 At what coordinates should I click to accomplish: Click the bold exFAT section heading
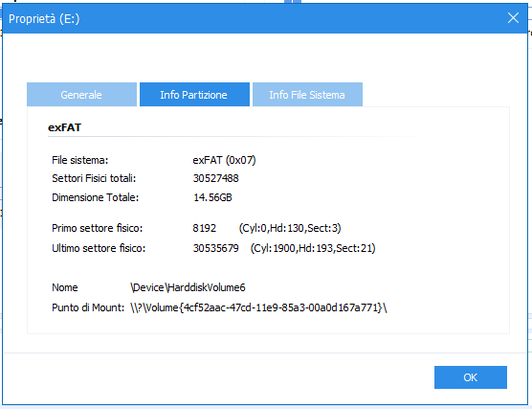64,127
